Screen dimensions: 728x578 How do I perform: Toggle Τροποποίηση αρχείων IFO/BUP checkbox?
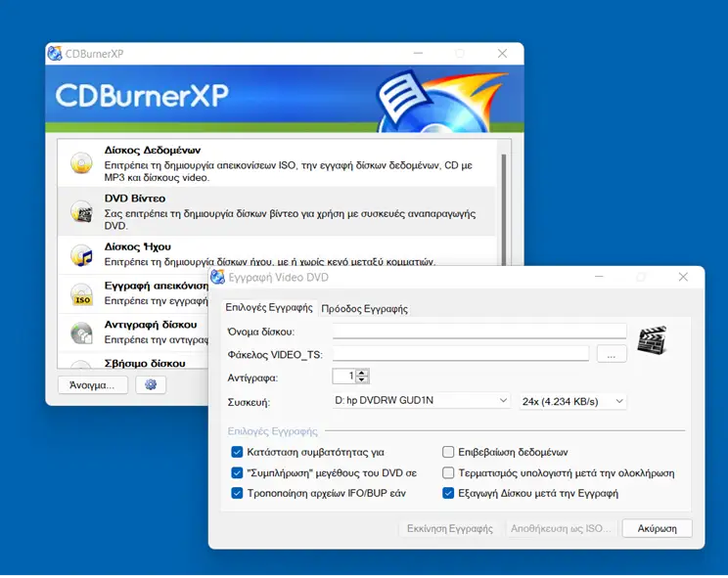pyautogui.click(x=237, y=493)
